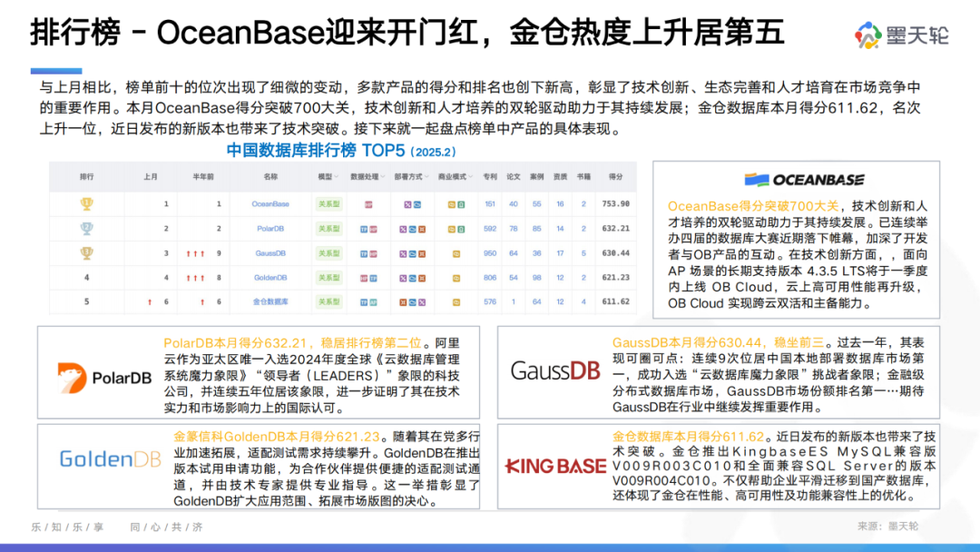Click triple red arrows in GoldenDB row
Screen dimensions: 980x552
click(195, 278)
